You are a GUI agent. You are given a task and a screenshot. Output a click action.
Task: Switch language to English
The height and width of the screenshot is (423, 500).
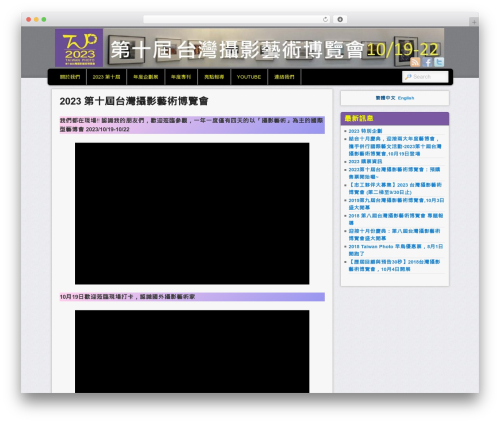(406, 98)
